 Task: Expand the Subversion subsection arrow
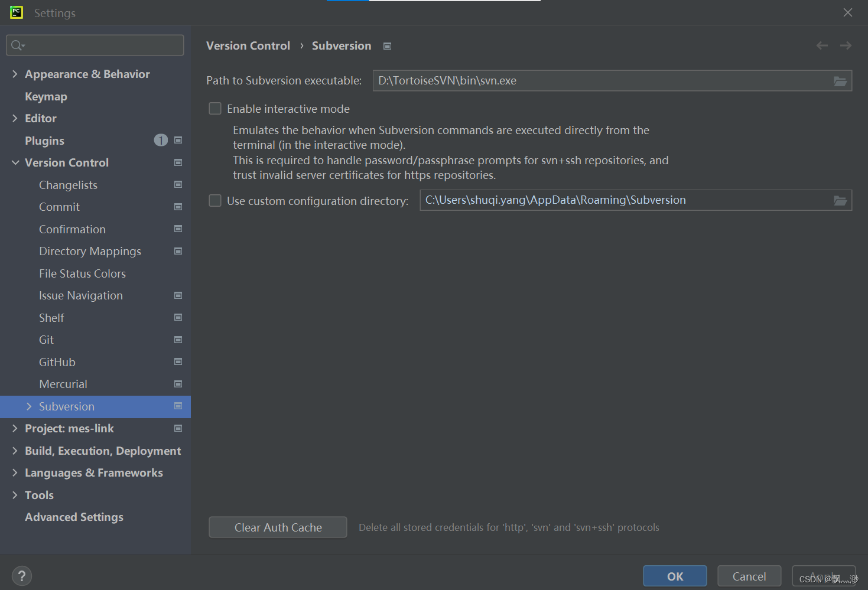tap(29, 406)
